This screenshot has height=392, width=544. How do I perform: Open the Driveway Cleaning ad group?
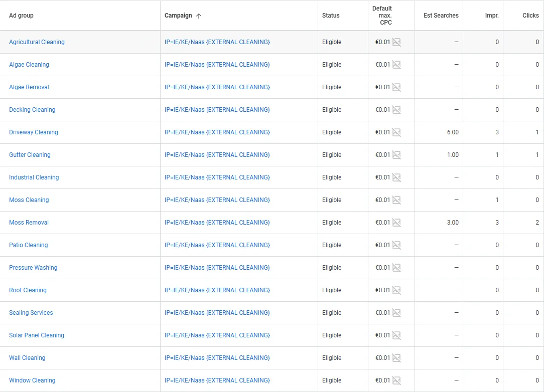tap(34, 132)
